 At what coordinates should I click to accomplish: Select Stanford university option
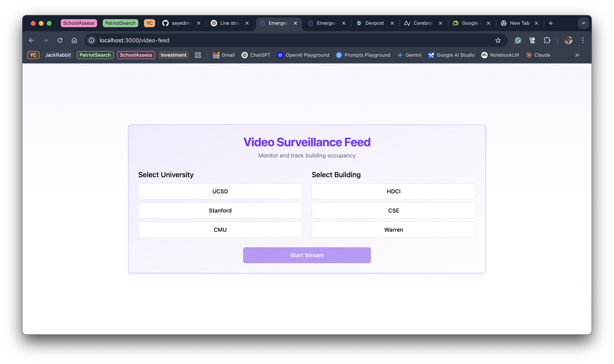220,211
